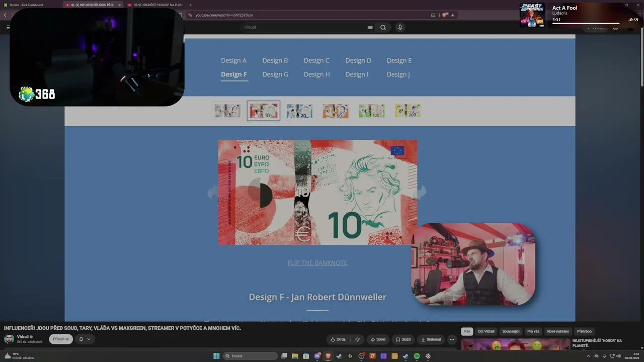Select the Vše filter chip
644x362 pixels.
coord(467,331)
